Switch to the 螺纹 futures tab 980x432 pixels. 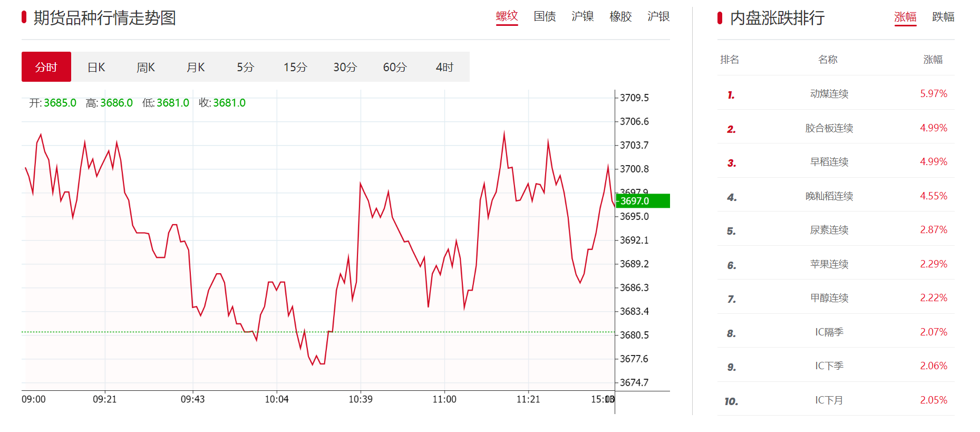tap(507, 16)
